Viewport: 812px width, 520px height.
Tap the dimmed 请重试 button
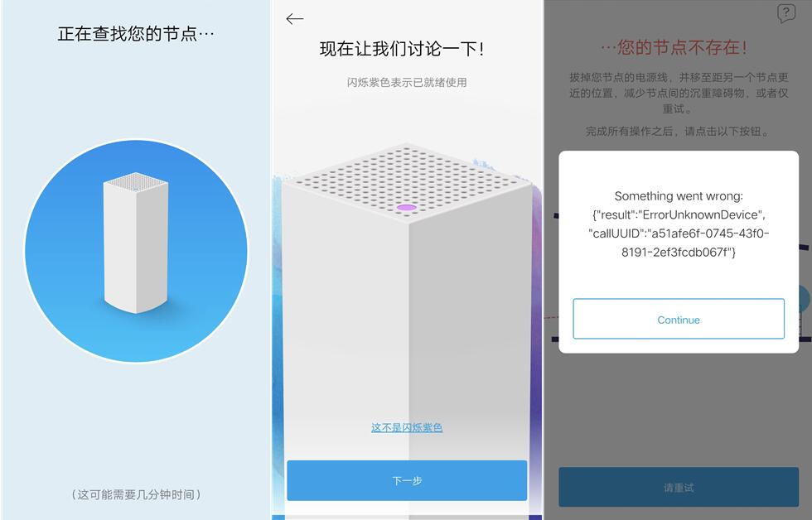tap(679, 488)
